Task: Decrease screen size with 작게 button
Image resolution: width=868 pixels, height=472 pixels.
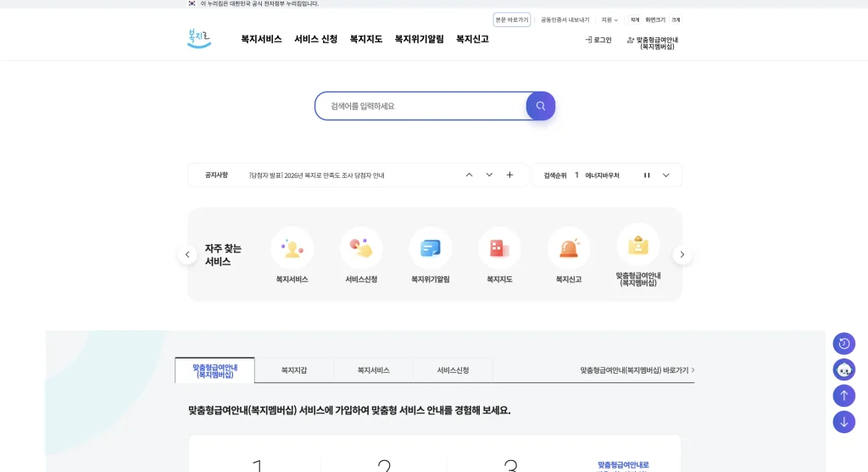Action: point(634,20)
